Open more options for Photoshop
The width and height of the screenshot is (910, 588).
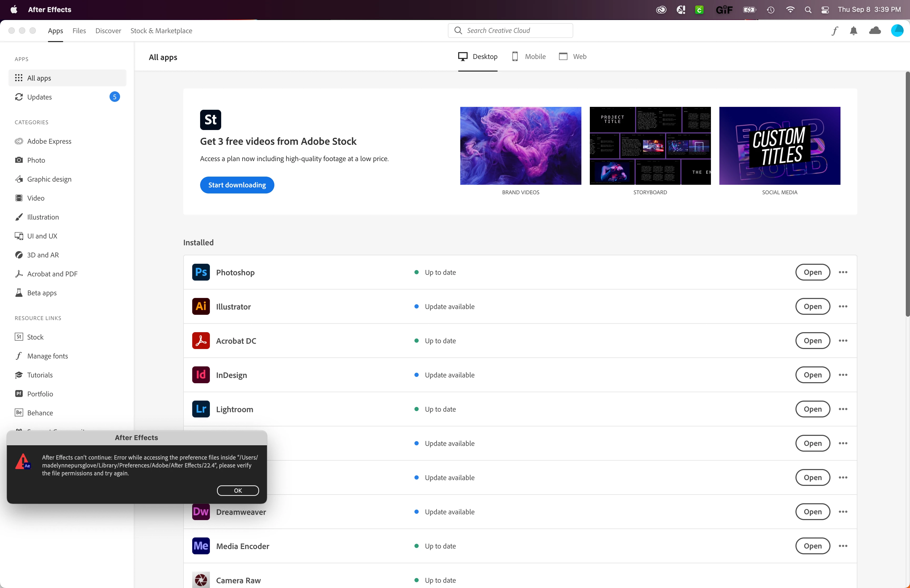pos(843,272)
